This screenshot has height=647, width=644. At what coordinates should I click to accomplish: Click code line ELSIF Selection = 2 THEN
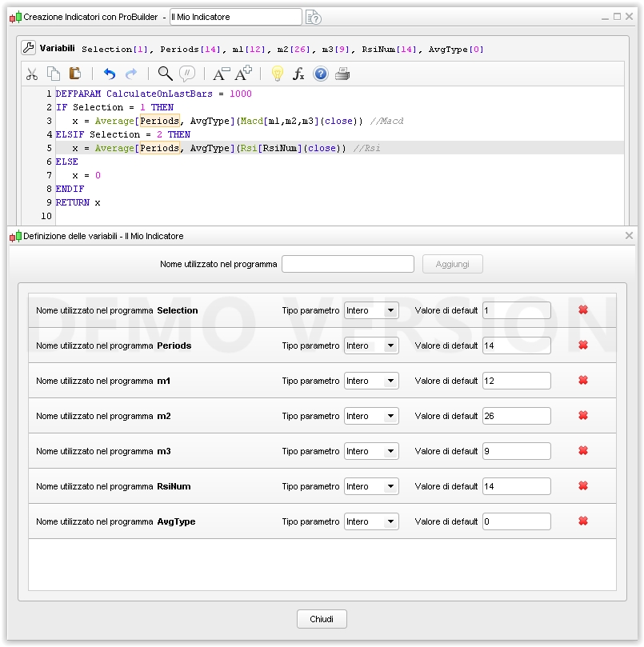123,134
